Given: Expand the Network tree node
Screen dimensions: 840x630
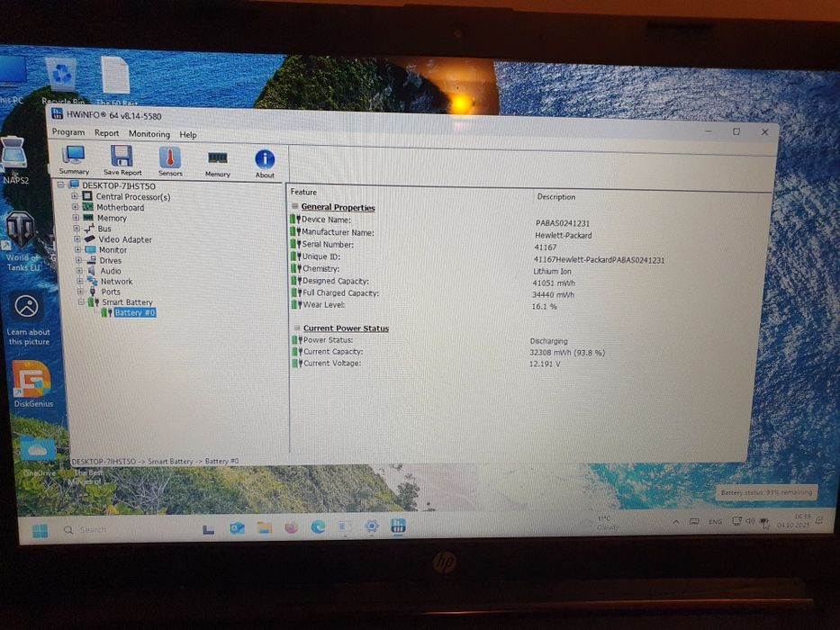Looking at the screenshot, I should [80, 281].
